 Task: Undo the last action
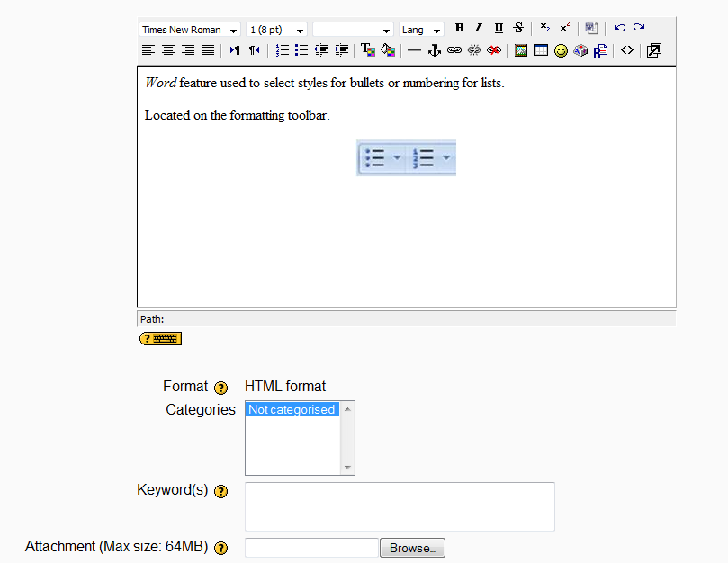pyautogui.click(x=619, y=28)
